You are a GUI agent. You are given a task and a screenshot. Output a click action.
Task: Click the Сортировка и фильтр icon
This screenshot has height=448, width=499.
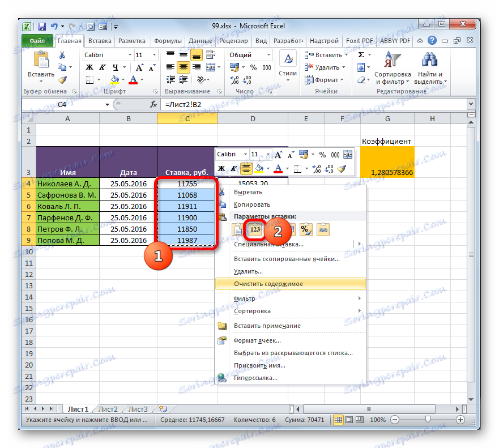pyautogui.click(x=393, y=59)
